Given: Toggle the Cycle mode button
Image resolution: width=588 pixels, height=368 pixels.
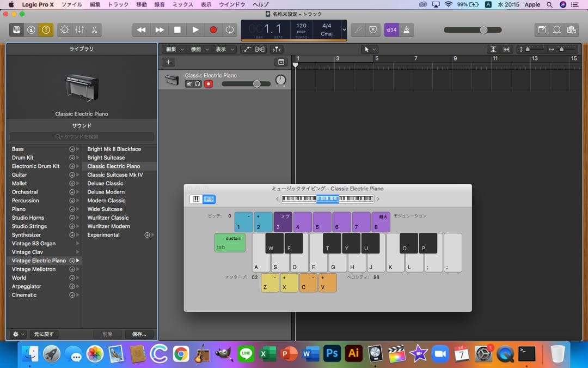Looking at the screenshot, I should pyautogui.click(x=230, y=30).
